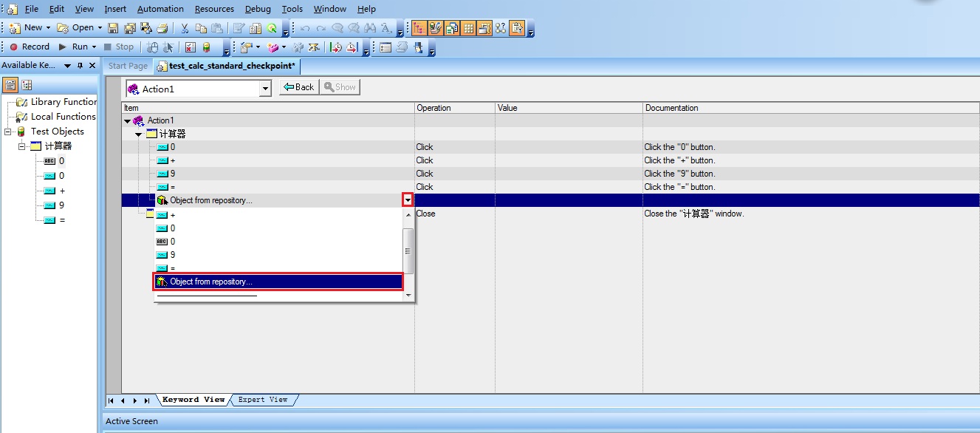Image resolution: width=980 pixels, height=433 pixels.
Task: Click the pink insert checkpoint icon
Action: click(x=273, y=47)
